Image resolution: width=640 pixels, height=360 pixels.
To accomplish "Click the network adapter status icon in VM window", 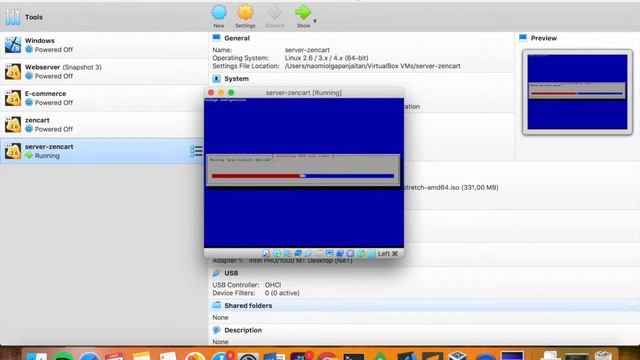I will click(298, 253).
